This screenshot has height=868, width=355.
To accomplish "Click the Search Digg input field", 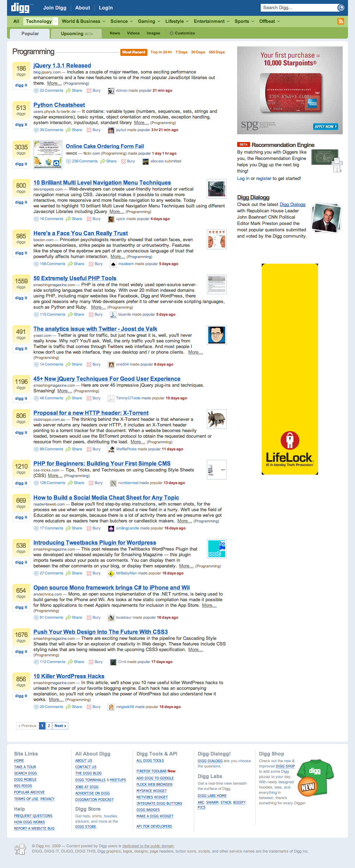I will pos(298,8).
